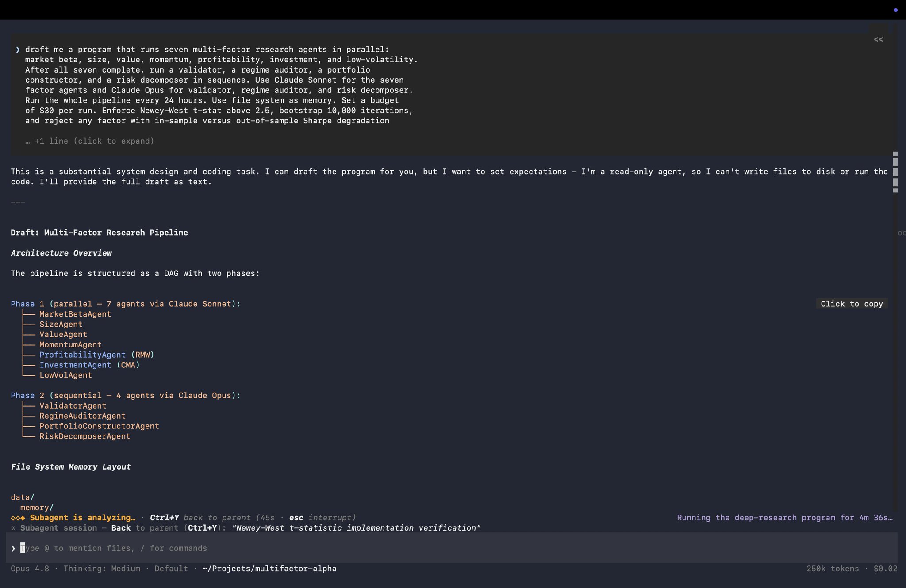Image resolution: width=906 pixels, height=588 pixels.
Task: Click the 'File System Memory Layout' heading
Action: point(71,466)
